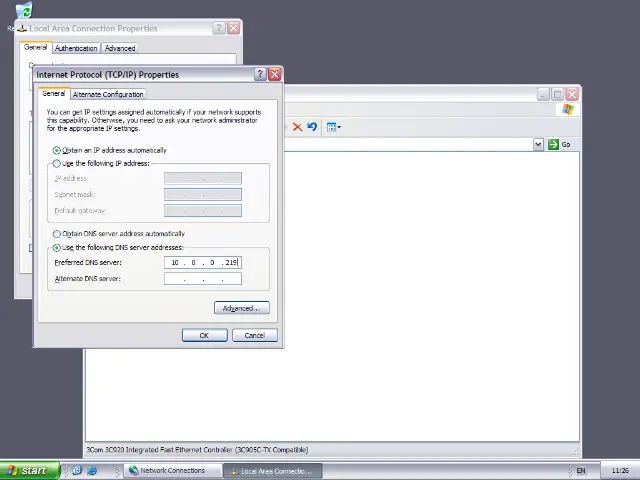640x480 pixels.
Task: Click second quick launch icon in taskbar
Action: pyautogui.click(x=93, y=471)
